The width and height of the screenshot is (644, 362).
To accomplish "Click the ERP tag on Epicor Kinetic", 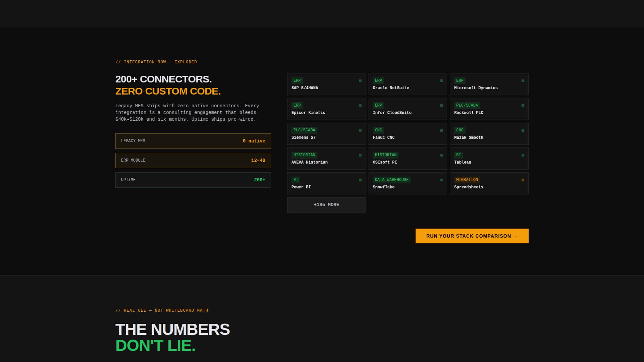I will 297,105.
